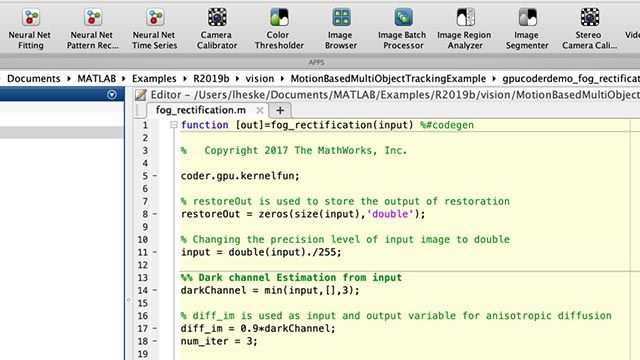
Task: Open the Neural Net Fitting app
Action: click(30, 29)
